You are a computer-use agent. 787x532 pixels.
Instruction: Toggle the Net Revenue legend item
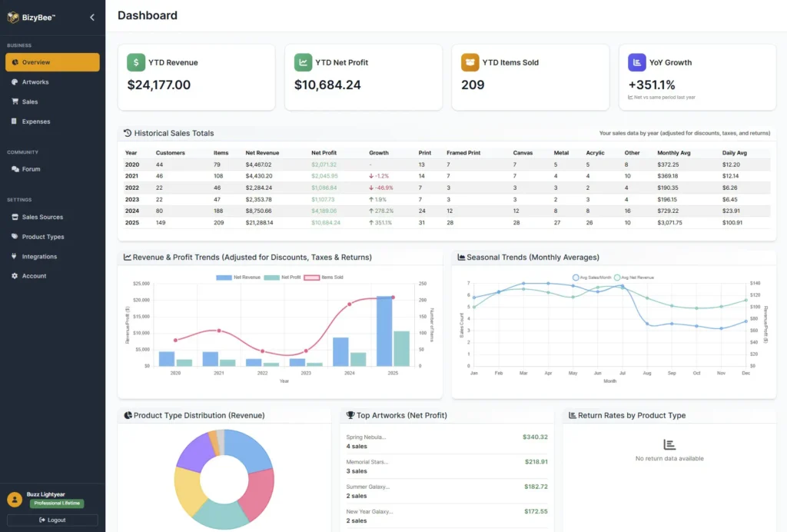coord(238,277)
